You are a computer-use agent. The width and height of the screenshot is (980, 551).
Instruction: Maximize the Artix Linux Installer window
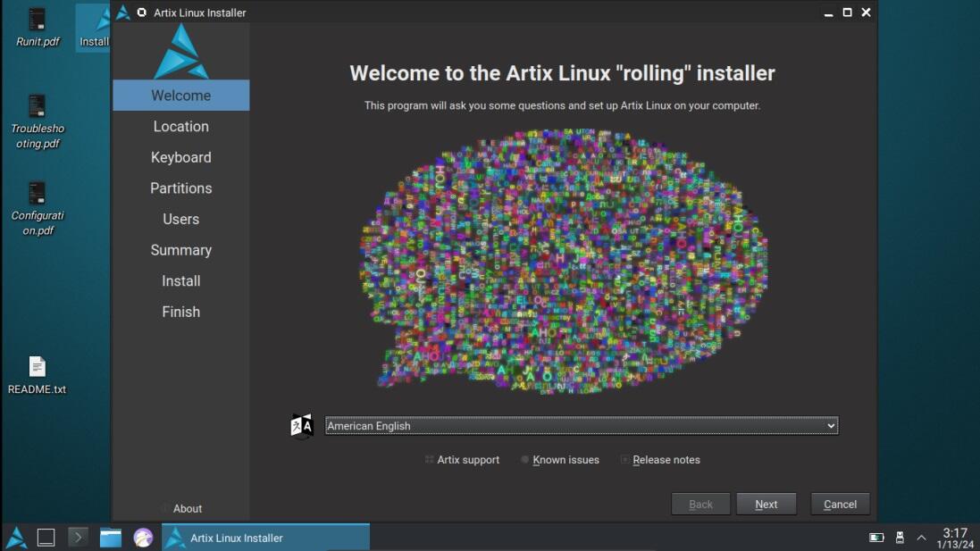[x=848, y=13]
